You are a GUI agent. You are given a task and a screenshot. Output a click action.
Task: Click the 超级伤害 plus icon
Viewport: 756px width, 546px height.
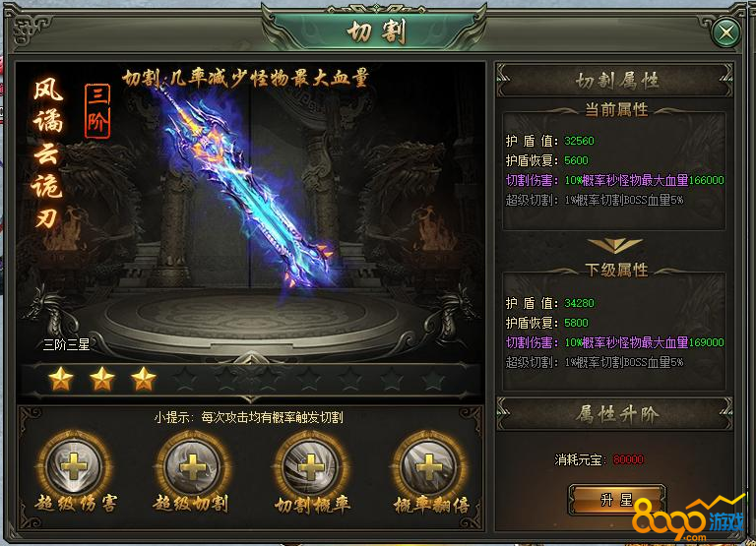pos(74,466)
